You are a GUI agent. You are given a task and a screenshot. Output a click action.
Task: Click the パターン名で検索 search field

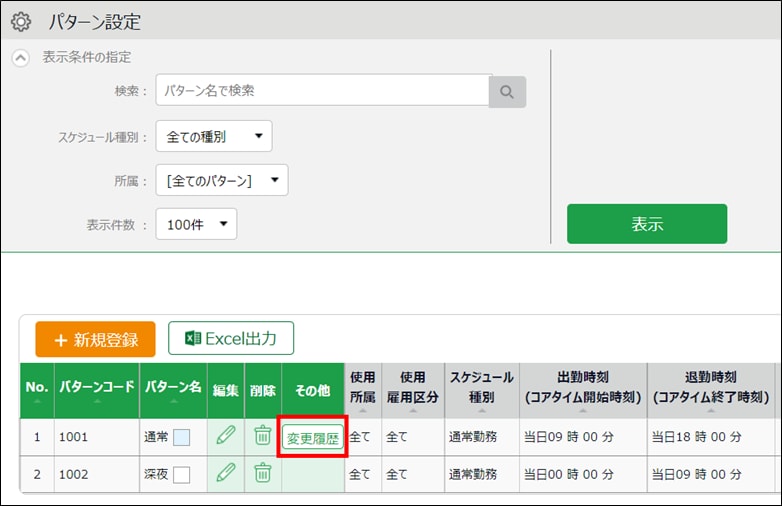[321, 90]
